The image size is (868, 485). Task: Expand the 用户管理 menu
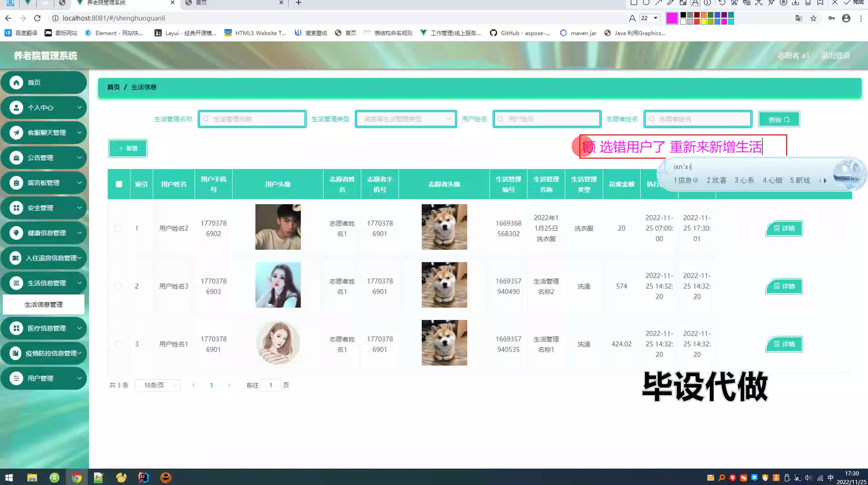[x=80, y=378]
